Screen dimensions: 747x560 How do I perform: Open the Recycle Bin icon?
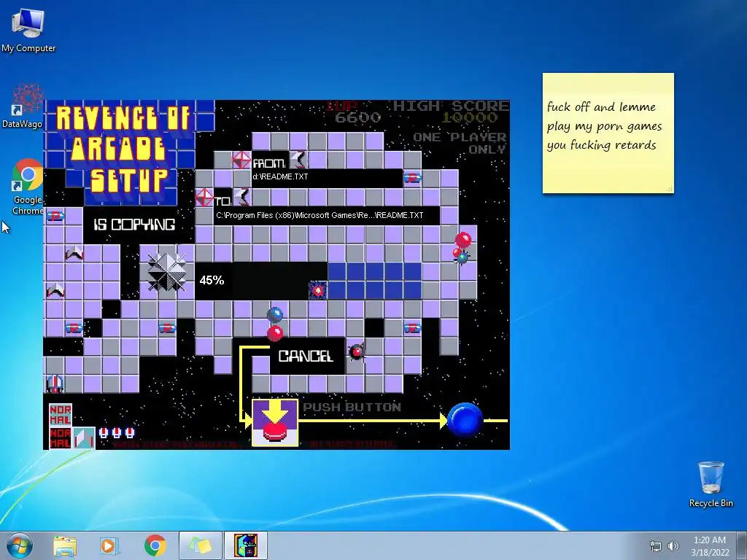(711, 484)
